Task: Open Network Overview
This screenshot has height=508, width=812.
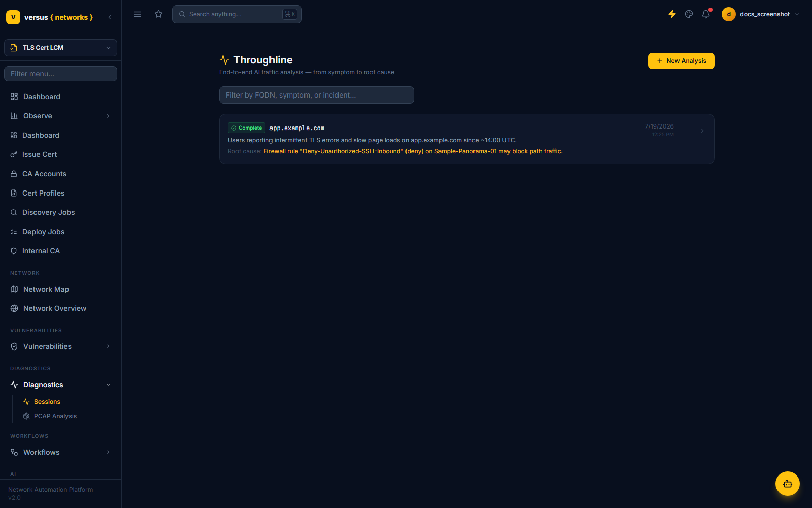Action: click(x=60, y=308)
